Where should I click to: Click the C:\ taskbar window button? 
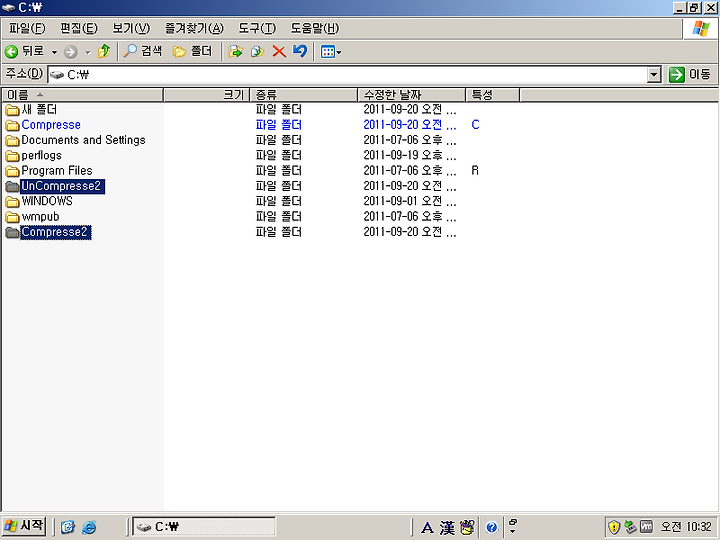coord(204,526)
